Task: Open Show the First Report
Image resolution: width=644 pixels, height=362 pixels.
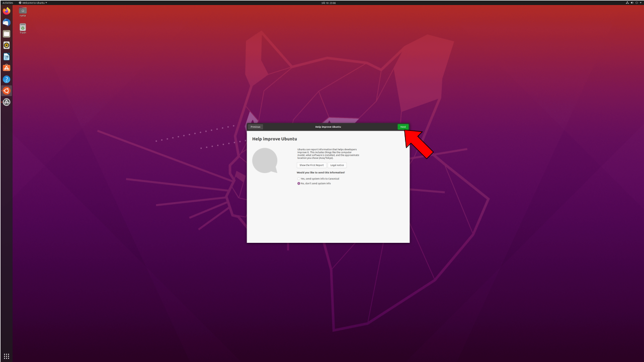Action: [311, 165]
